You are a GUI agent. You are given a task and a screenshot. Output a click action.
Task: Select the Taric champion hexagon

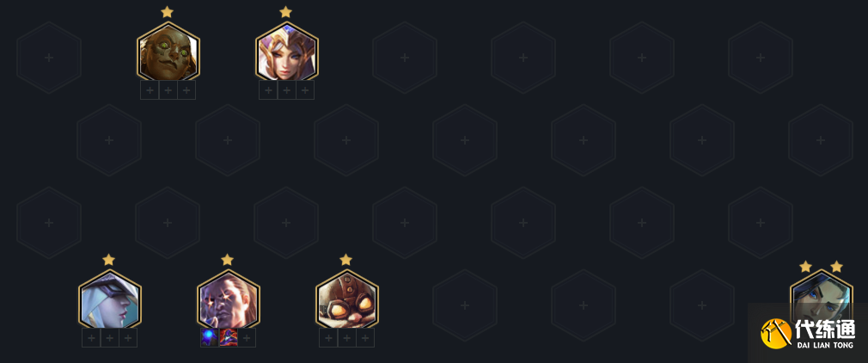(x=228, y=301)
